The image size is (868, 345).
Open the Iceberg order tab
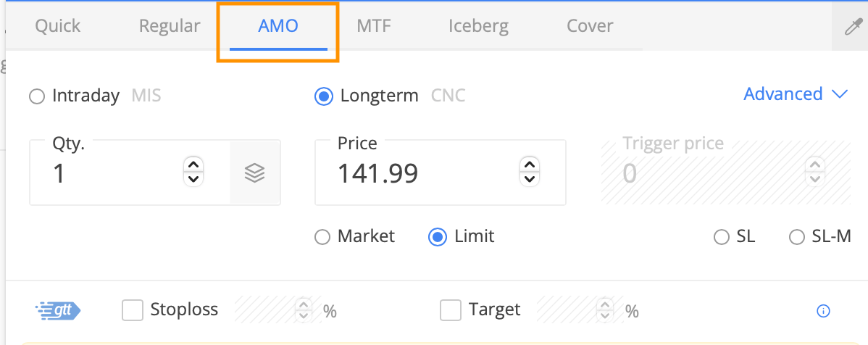pos(478,26)
